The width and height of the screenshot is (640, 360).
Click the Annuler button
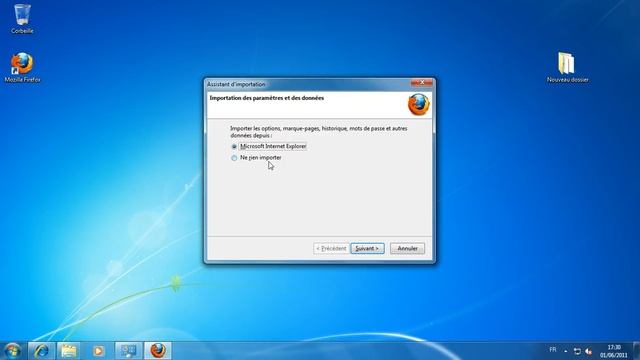pyautogui.click(x=407, y=248)
